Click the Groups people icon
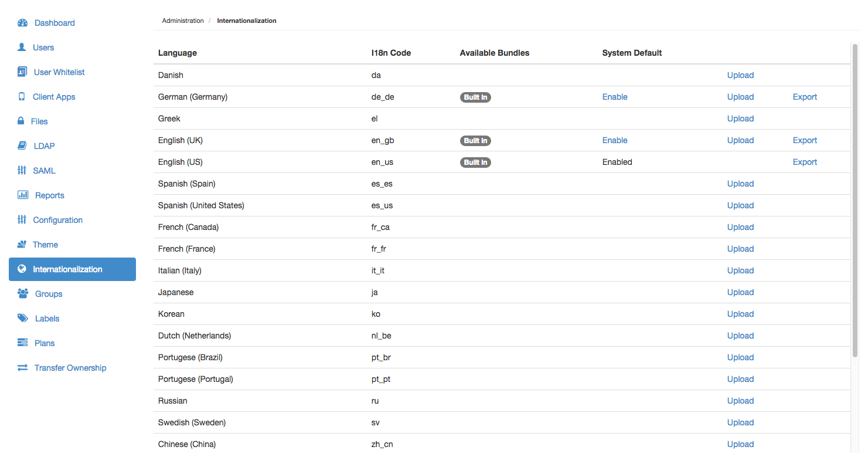Screen dimensions: 868x467 pyautogui.click(x=23, y=294)
